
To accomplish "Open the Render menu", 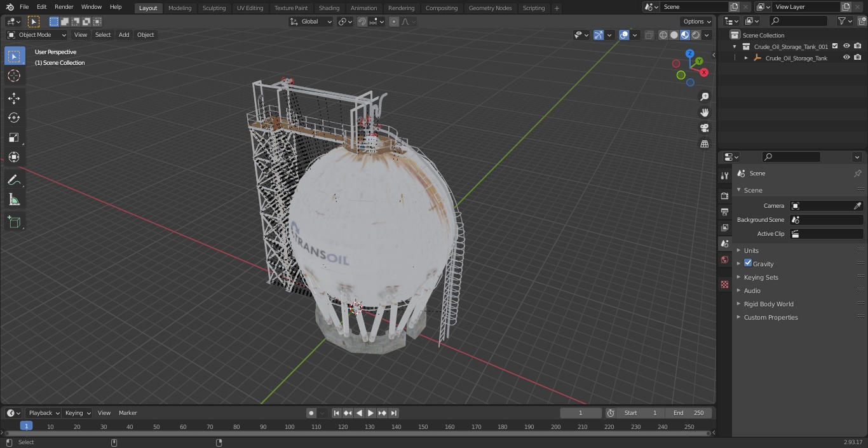I will (x=64, y=7).
